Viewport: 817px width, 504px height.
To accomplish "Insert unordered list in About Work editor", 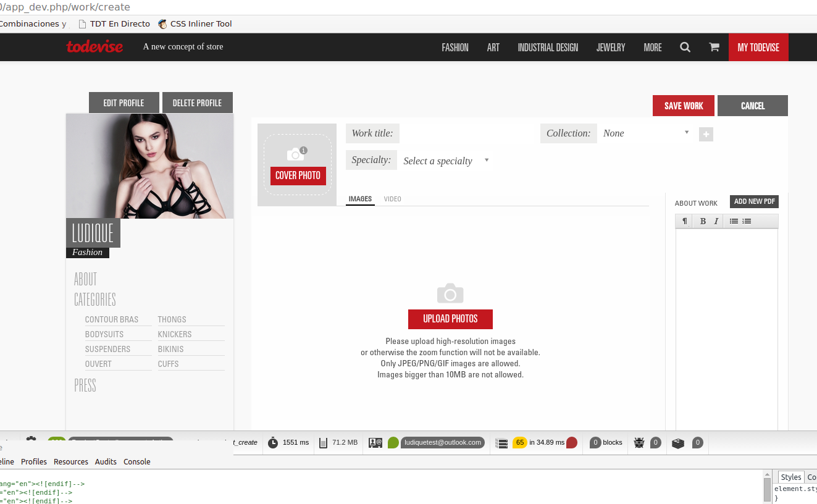I will [734, 221].
